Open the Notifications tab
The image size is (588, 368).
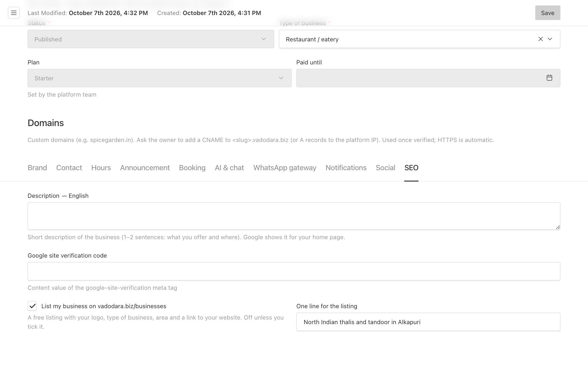346,168
